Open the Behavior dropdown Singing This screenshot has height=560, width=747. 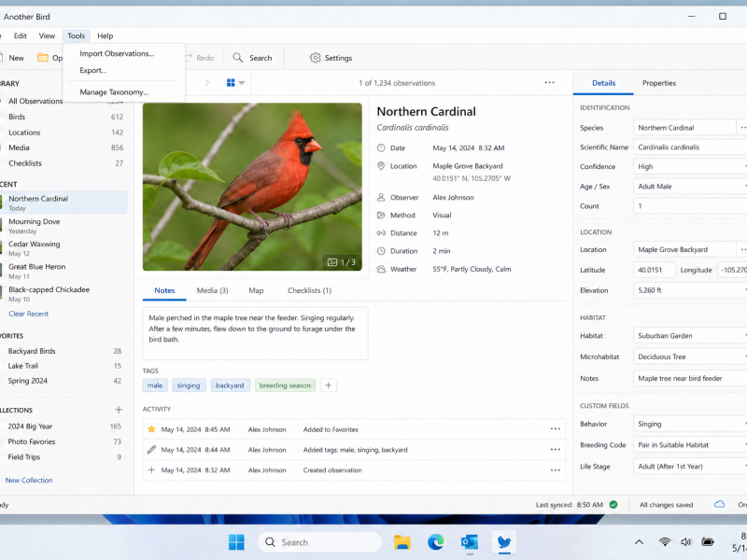pos(690,424)
